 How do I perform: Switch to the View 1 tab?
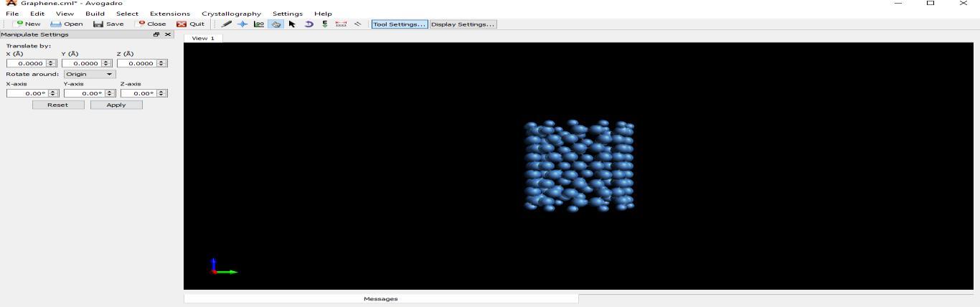[x=203, y=38]
